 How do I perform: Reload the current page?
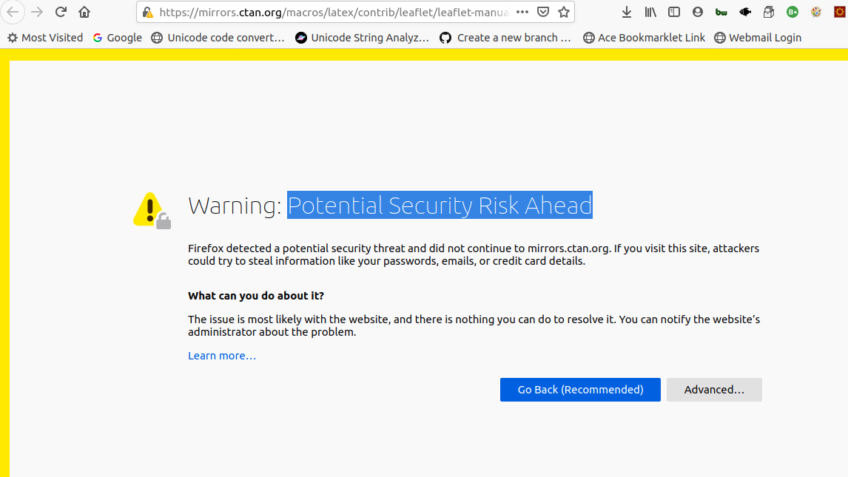(61, 12)
